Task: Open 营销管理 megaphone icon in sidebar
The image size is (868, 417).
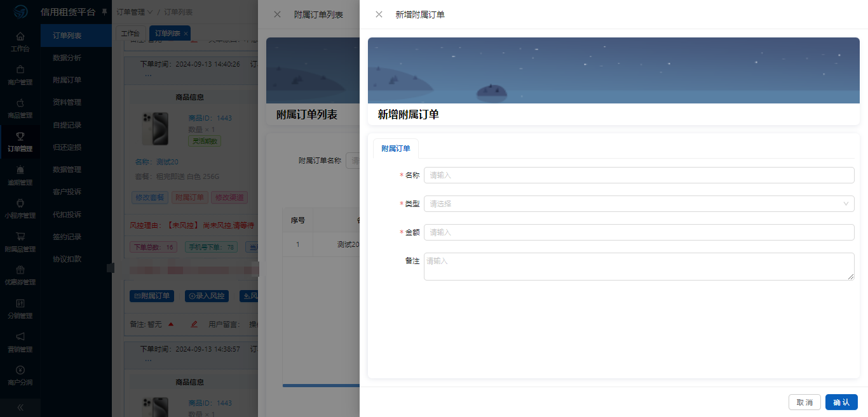Action: 20,336
